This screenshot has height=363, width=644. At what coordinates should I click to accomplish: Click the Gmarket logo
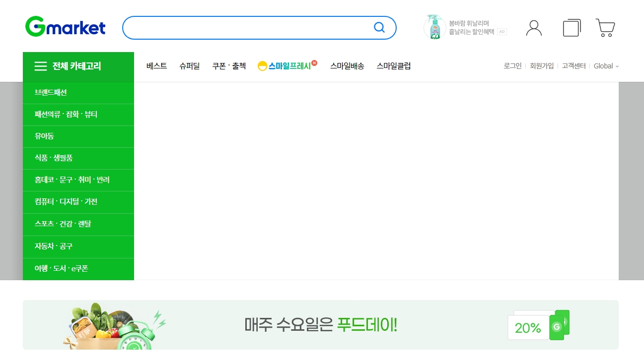[x=65, y=27]
